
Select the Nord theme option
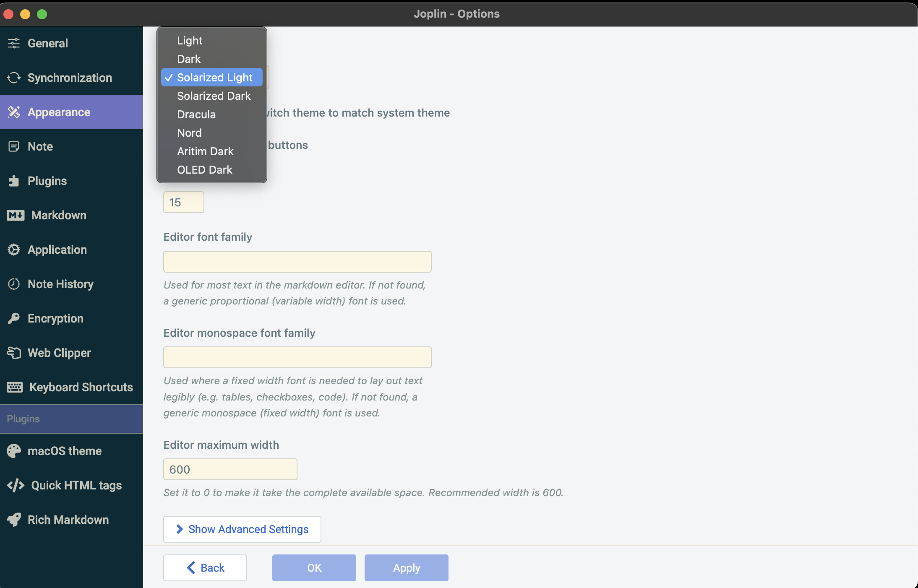[189, 133]
